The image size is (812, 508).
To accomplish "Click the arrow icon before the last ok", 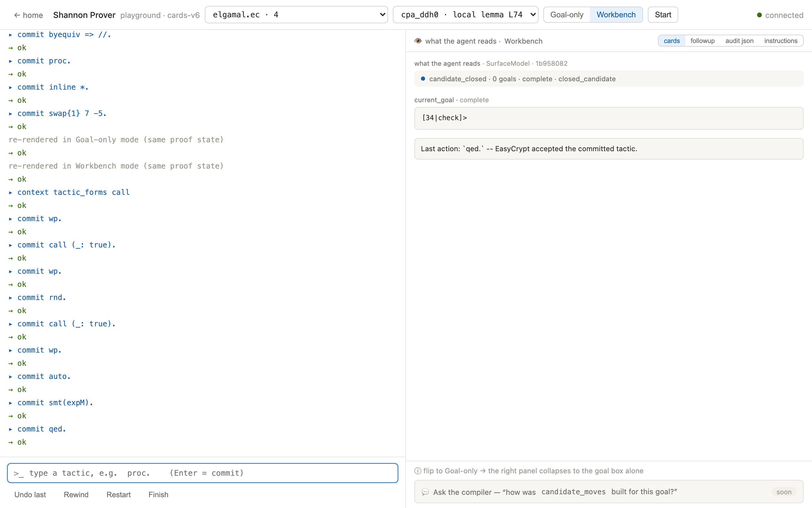I will (11, 442).
